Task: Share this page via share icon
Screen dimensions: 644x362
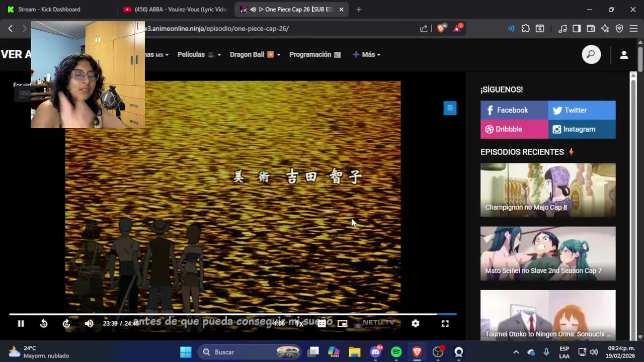Action: click(424, 29)
